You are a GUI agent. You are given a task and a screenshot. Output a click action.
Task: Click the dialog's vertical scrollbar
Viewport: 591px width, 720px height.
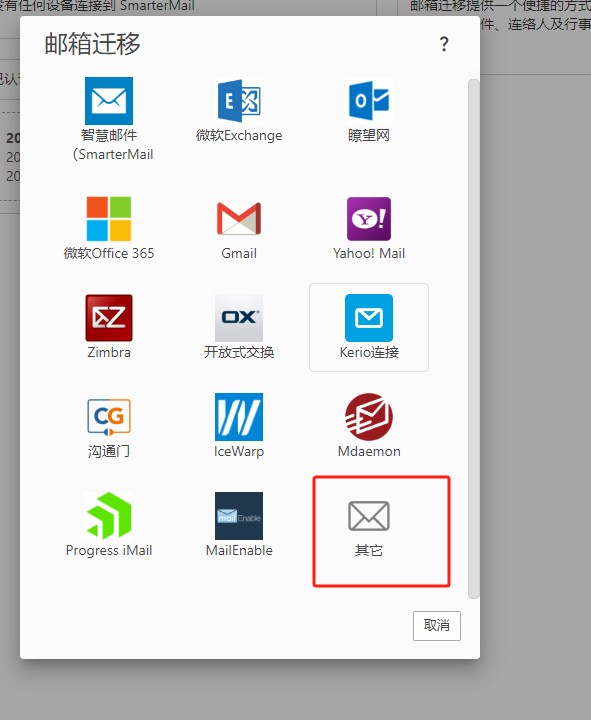(473, 339)
